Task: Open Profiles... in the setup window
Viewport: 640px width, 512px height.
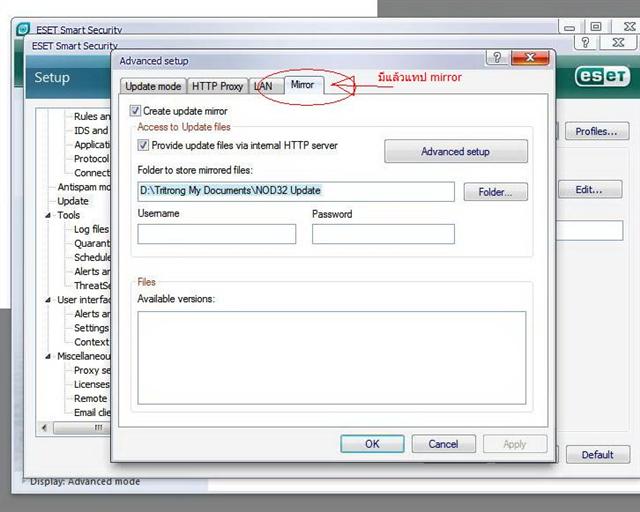Action: pos(596,131)
